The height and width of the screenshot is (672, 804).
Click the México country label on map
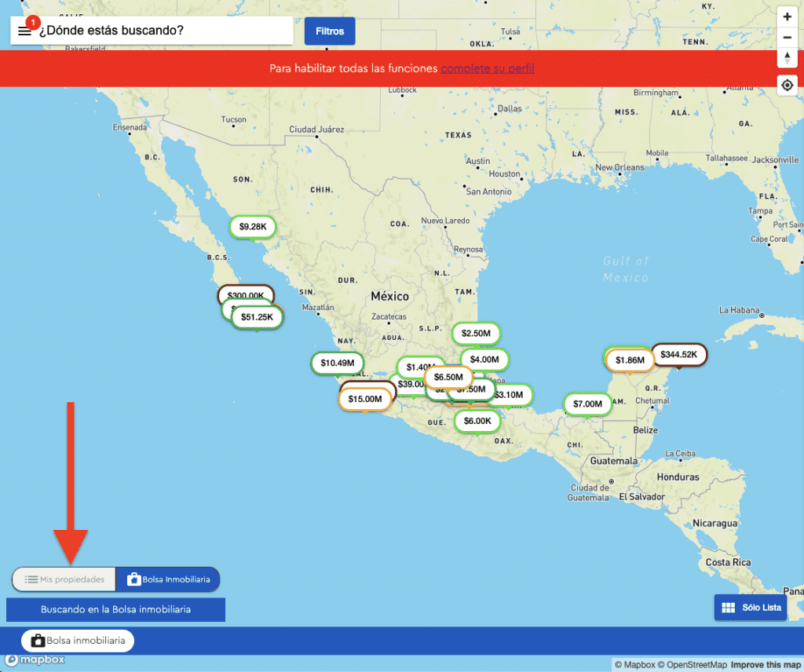tap(389, 296)
